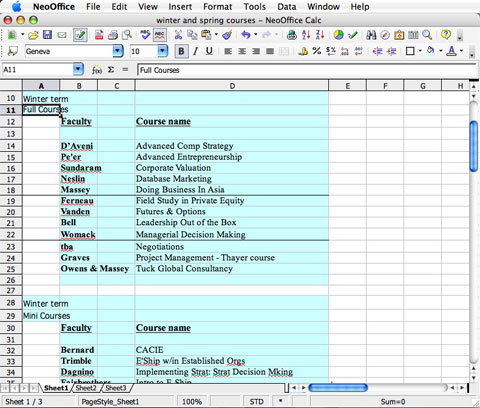Viewport: 480px width, 408px height.
Task: Center cell text horizontally
Action: (242, 51)
